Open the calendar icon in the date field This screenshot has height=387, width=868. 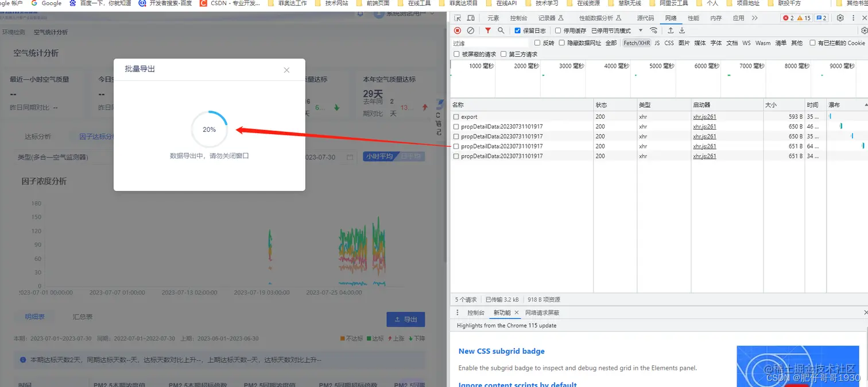350,157
